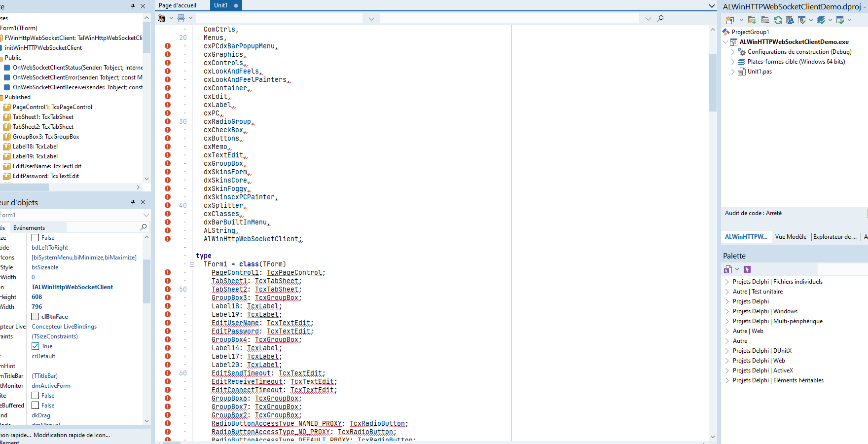
Task: Check the topmost False checkbox in Object Inspector
Action: [36, 237]
